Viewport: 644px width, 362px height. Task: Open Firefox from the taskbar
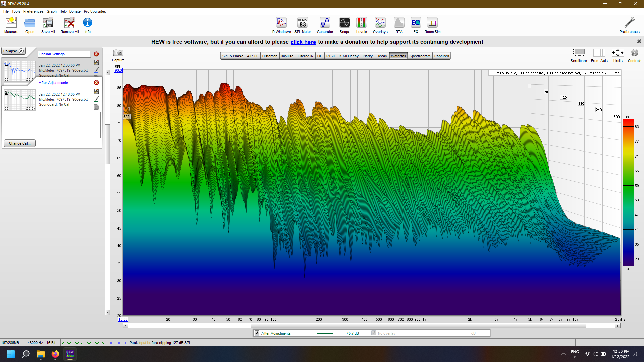click(x=55, y=354)
